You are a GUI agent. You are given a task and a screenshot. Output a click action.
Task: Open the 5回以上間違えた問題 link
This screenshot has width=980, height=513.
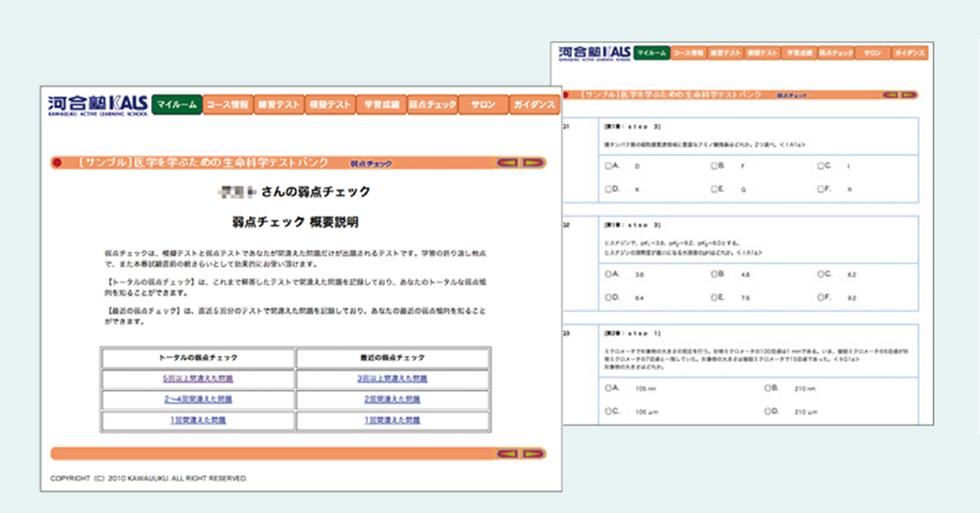pyautogui.click(x=197, y=379)
